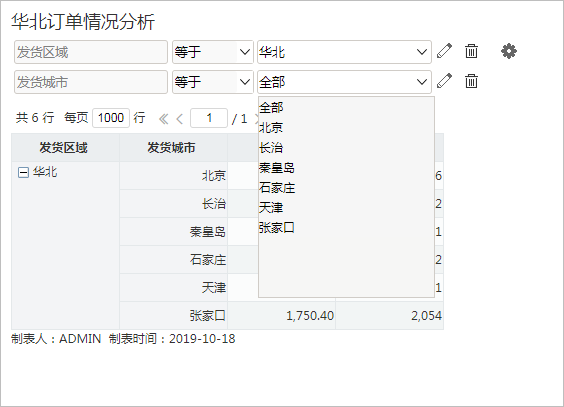Image resolution: width=564 pixels, height=407 pixels.
Task: Click the rows-per-page field showing 1000
Action: coord(111,118)
